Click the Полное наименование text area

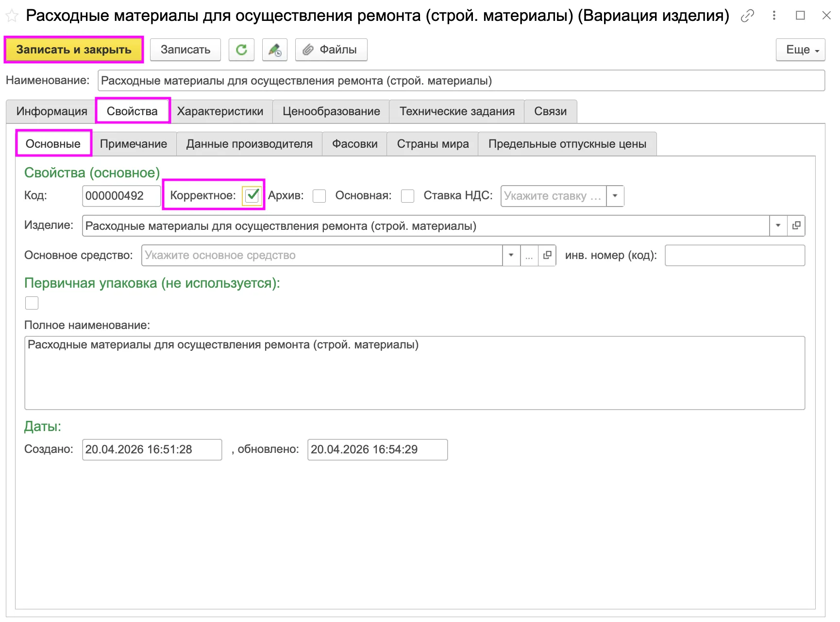click(x=415, y=373)
